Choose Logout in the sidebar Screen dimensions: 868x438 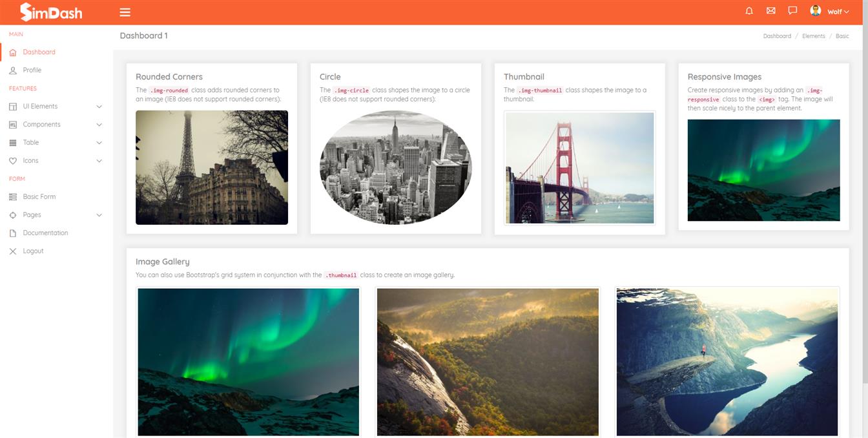pos(33,251)
